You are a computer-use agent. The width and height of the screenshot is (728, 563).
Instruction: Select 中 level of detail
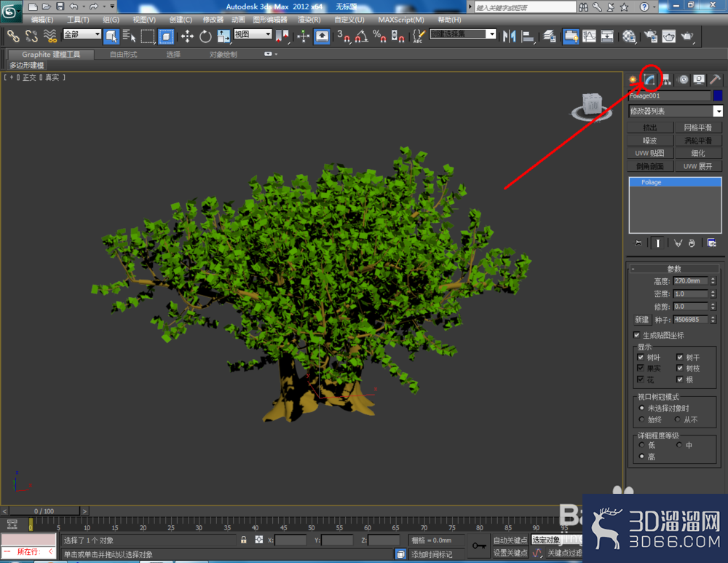(x=678, y=445)
